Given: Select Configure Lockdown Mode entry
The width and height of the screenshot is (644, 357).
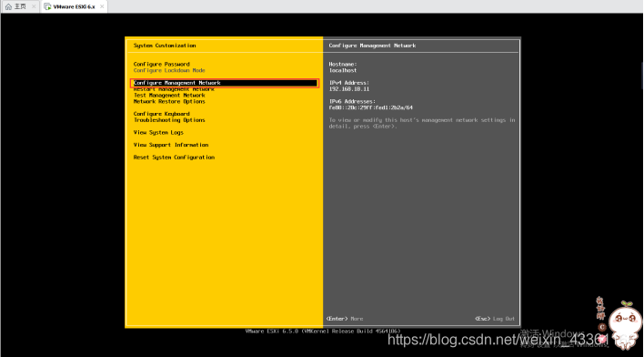Looking at the screenshot, I should (x=169, y=70).
